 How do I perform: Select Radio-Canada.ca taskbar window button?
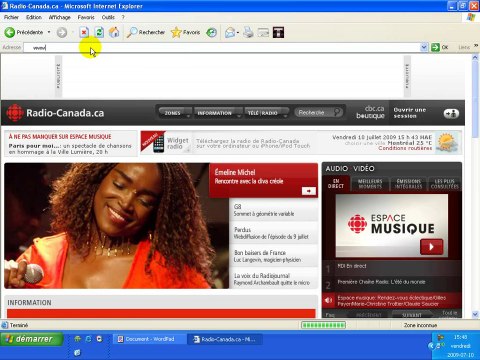click(225, 339)
